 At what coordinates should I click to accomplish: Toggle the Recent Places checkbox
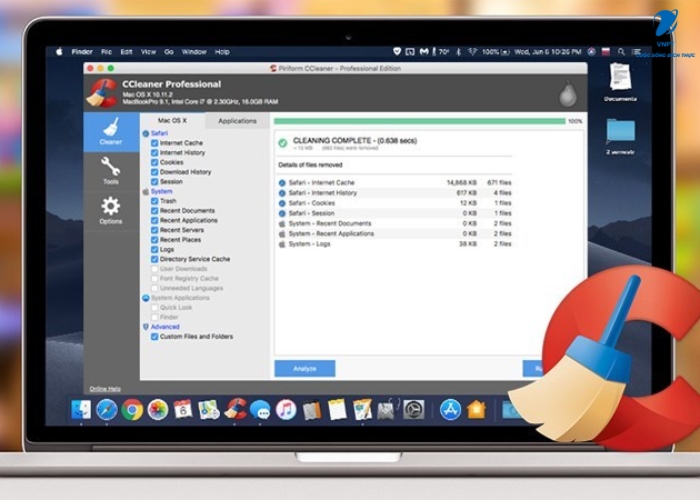(154, 240)
